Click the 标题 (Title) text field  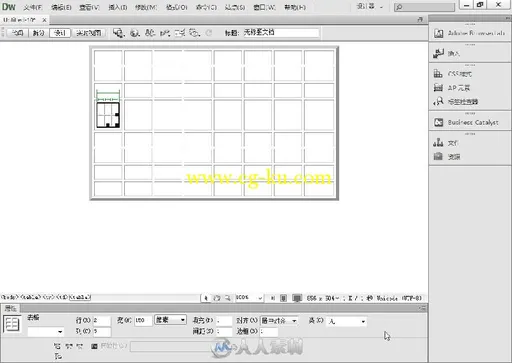281,33
